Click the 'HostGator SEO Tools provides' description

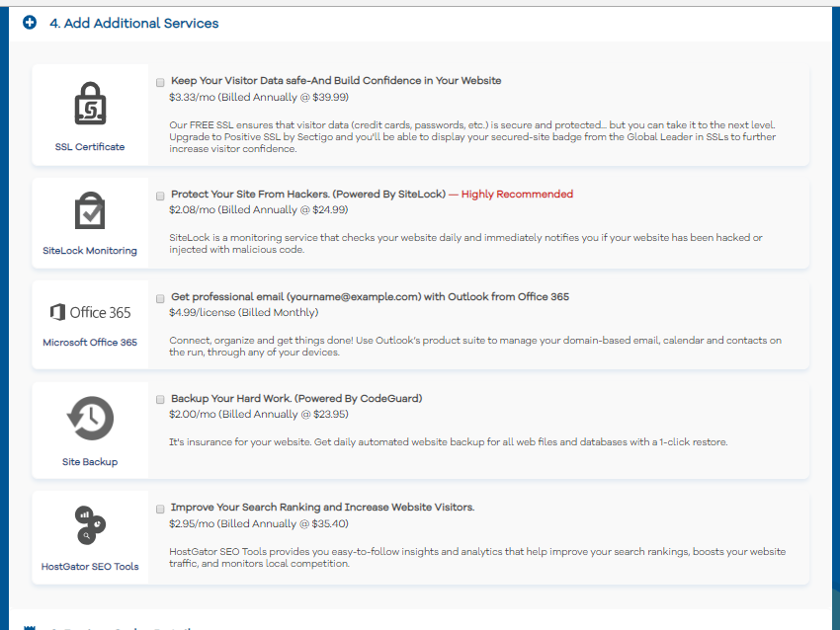pos(477,558)
